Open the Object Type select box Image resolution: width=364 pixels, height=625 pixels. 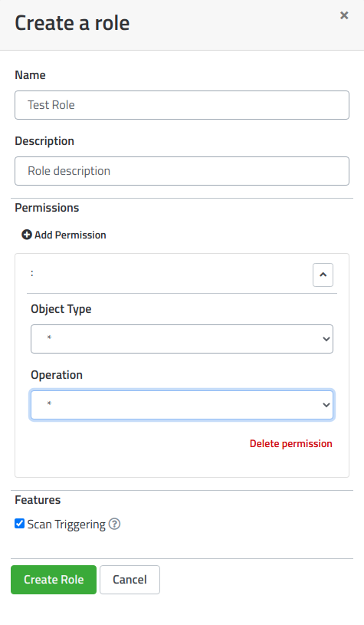tap(182, 339)
